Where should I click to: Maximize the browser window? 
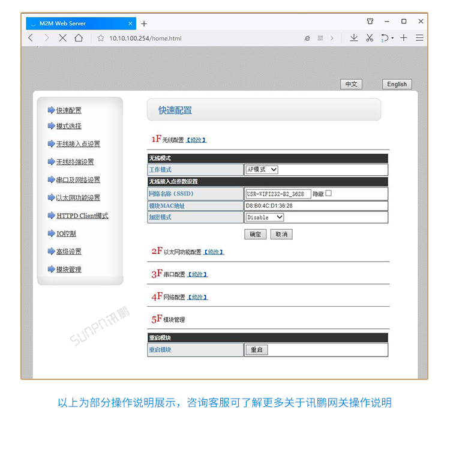(404, 21)
